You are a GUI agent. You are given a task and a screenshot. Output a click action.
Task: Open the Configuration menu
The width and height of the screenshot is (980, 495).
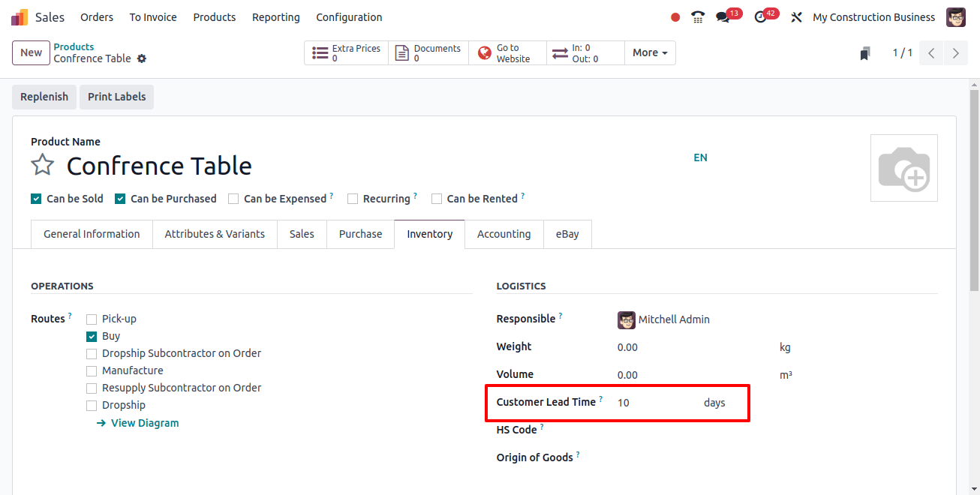(x=349, y=17)
